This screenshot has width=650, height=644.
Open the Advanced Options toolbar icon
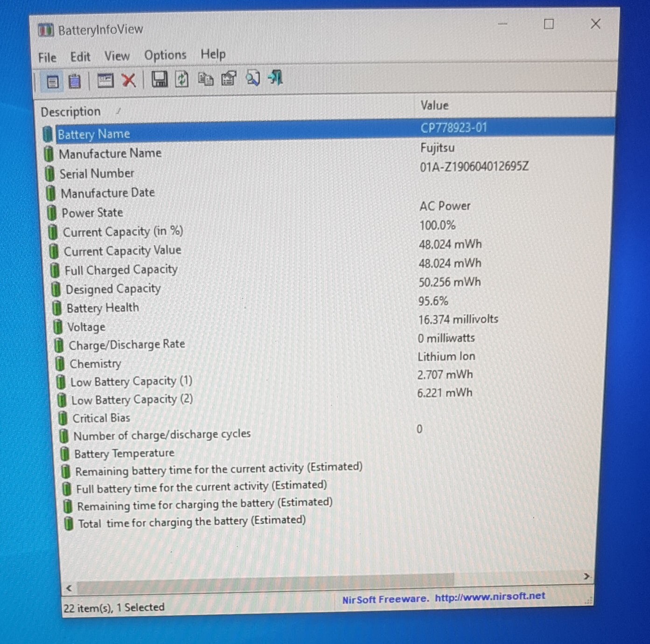105,81
